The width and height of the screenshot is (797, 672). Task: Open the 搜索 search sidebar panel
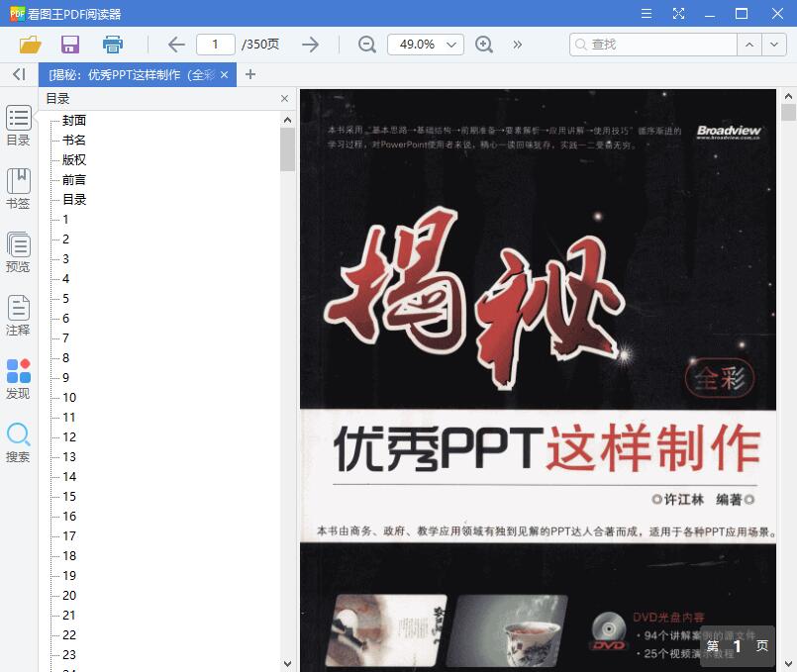pos(18,442)
